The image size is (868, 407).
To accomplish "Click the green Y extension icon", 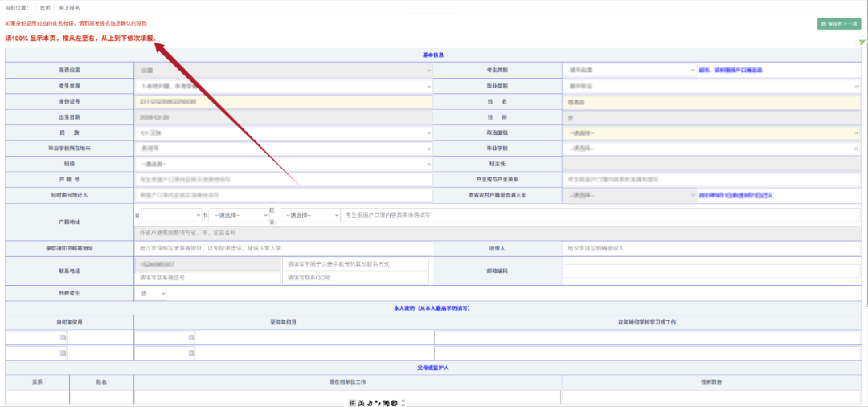I will (x=861, y=41).
